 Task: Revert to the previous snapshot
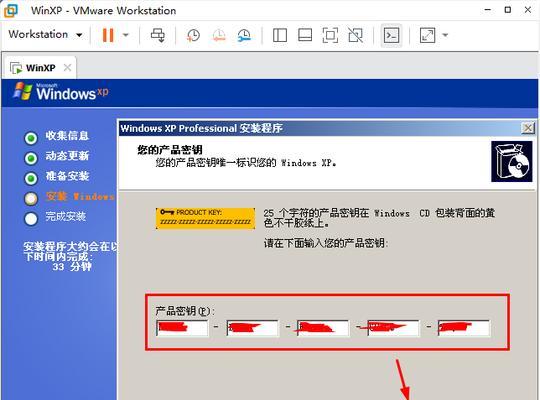tap(219, 35)
